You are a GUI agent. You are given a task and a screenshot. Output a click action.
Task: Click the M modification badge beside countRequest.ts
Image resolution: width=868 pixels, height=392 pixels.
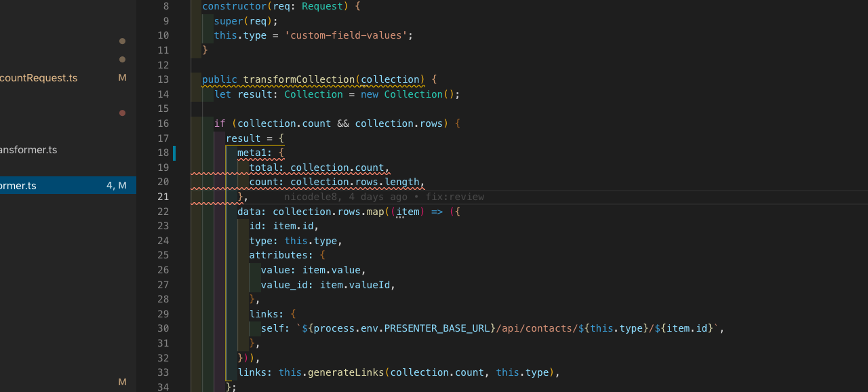122,77
